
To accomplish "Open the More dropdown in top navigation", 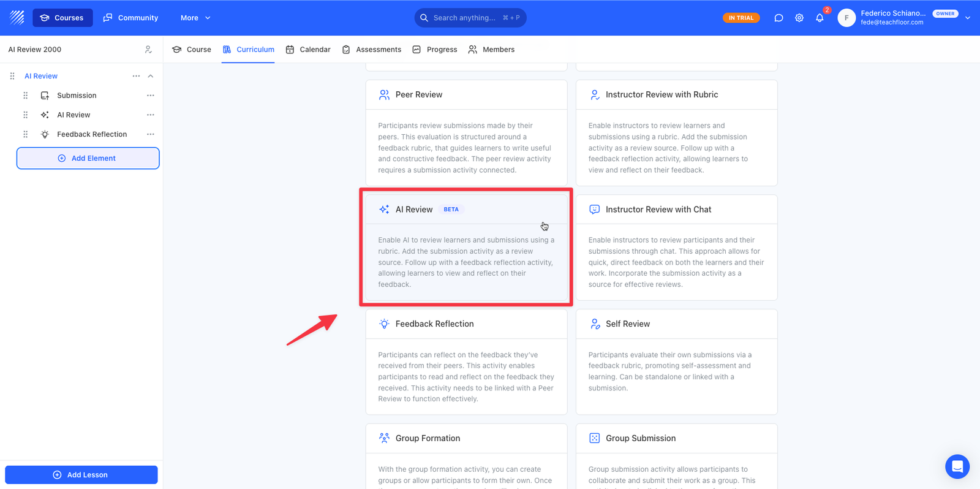I will 195,18.
